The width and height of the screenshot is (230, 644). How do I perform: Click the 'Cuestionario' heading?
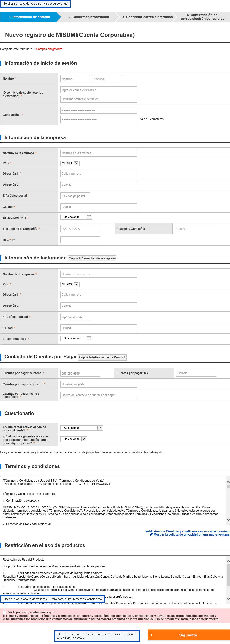pyautogui.click(x=19, y=413)
